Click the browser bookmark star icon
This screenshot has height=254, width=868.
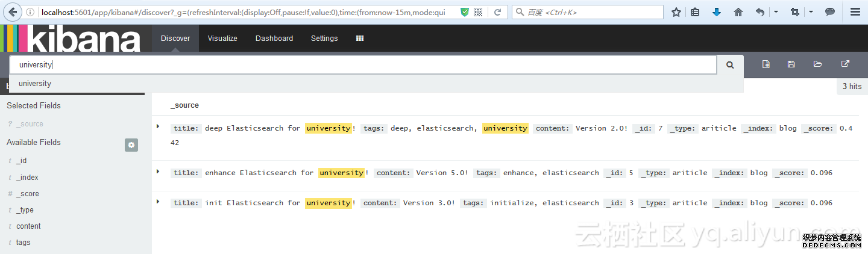676,12
